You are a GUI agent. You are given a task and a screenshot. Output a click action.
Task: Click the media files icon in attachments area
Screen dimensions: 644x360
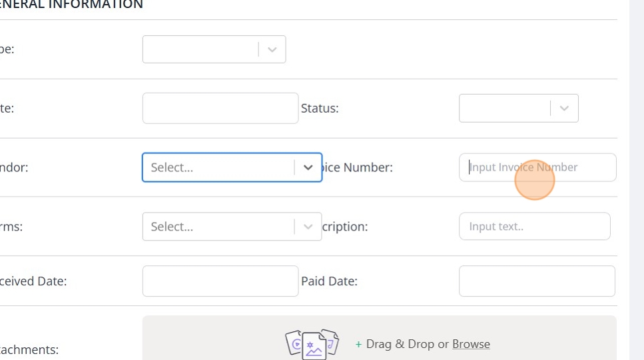tap(312, 344)
